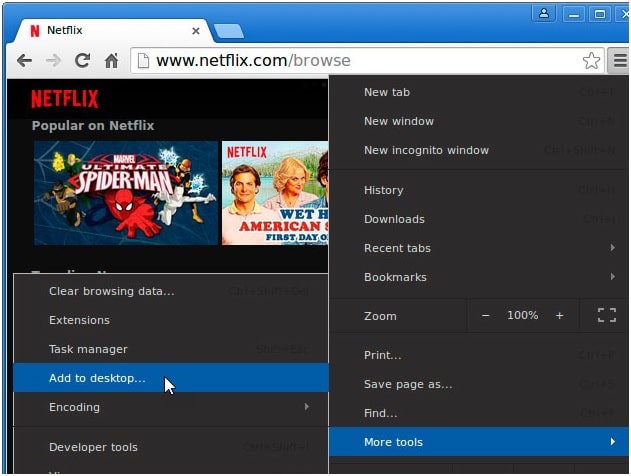Click the Netflix favicon on the tab
631x476 pixels.
[35, 31]
